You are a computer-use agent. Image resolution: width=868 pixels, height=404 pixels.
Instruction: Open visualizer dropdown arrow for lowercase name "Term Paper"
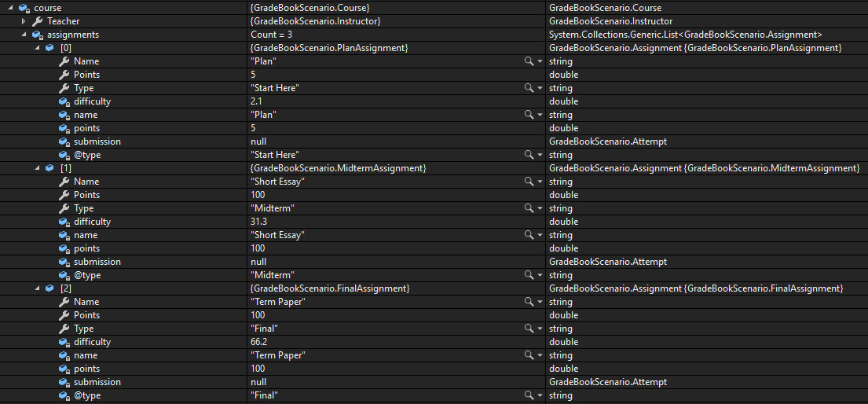tap(540, 355)
